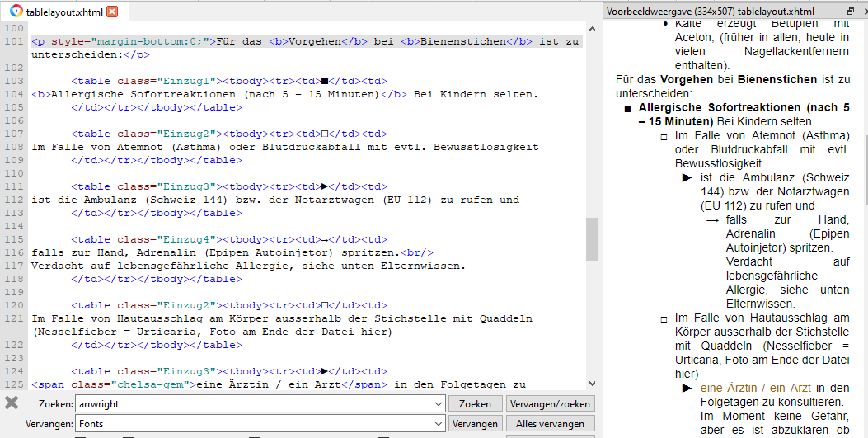Click 'Im Falle von Hautausschlag' code on line 121
This screenshot has width=868, height=438.
pyautogui.click(x=114, y=319)
